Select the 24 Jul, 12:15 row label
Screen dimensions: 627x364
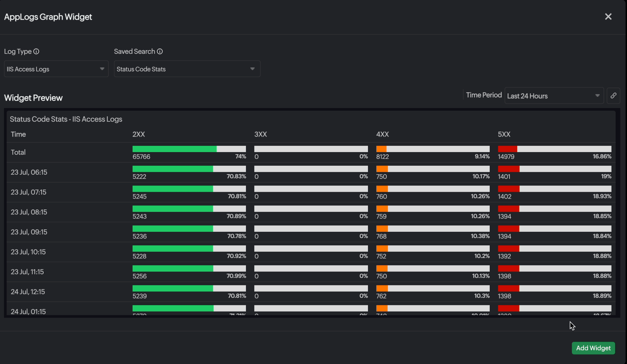[x=28, y=292]
